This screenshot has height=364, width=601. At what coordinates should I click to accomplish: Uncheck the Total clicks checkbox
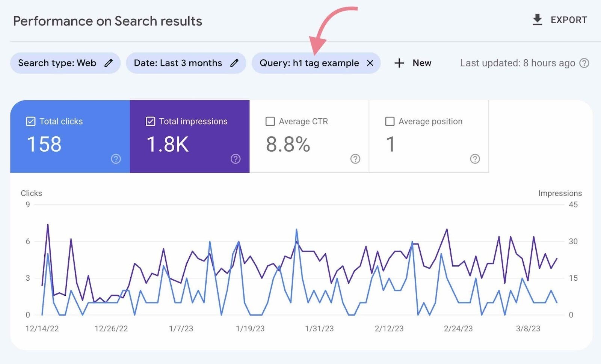pos(30,121)
